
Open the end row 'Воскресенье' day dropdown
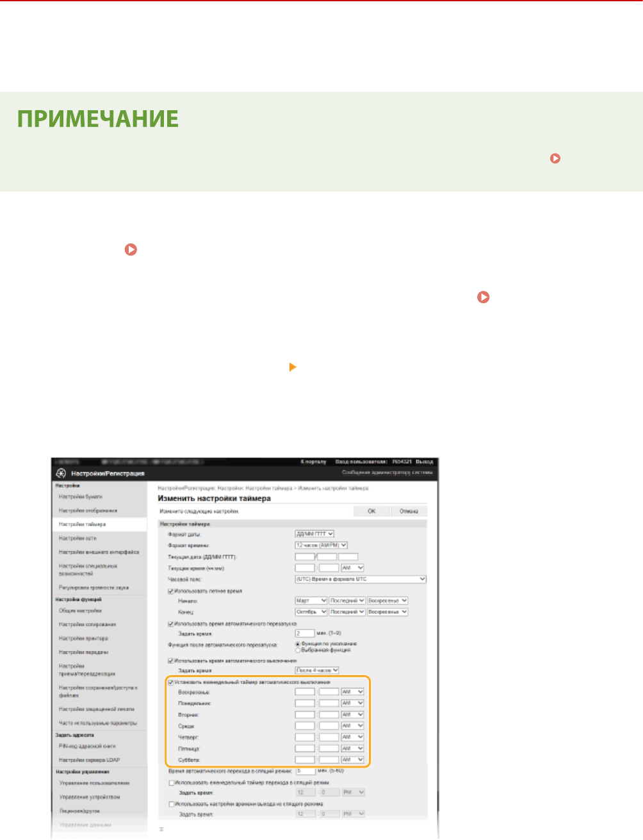point(387,612)
